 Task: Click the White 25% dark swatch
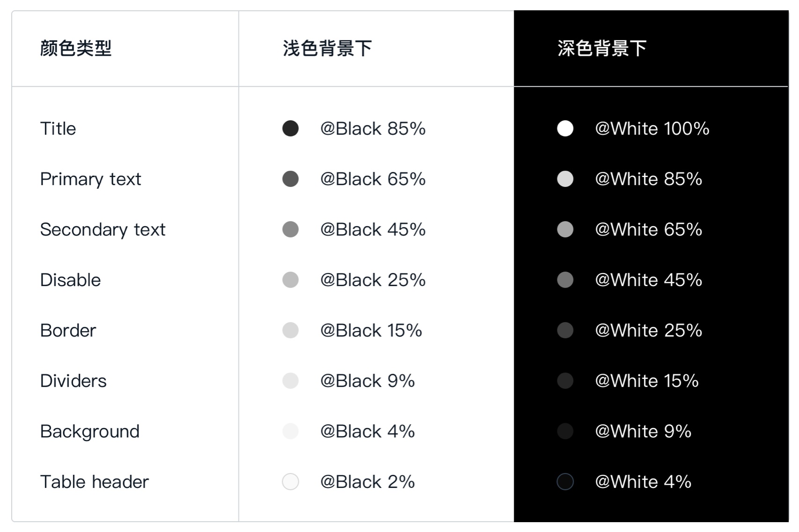point(565,330)
